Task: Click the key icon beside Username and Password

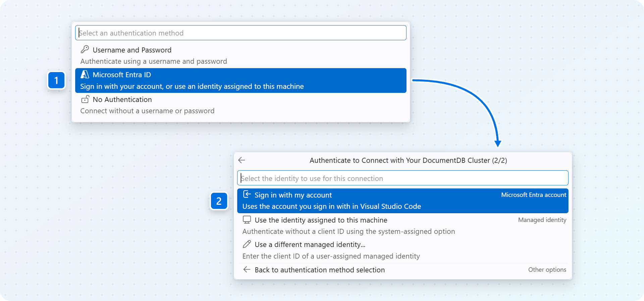Action: [x=85, y=50]
